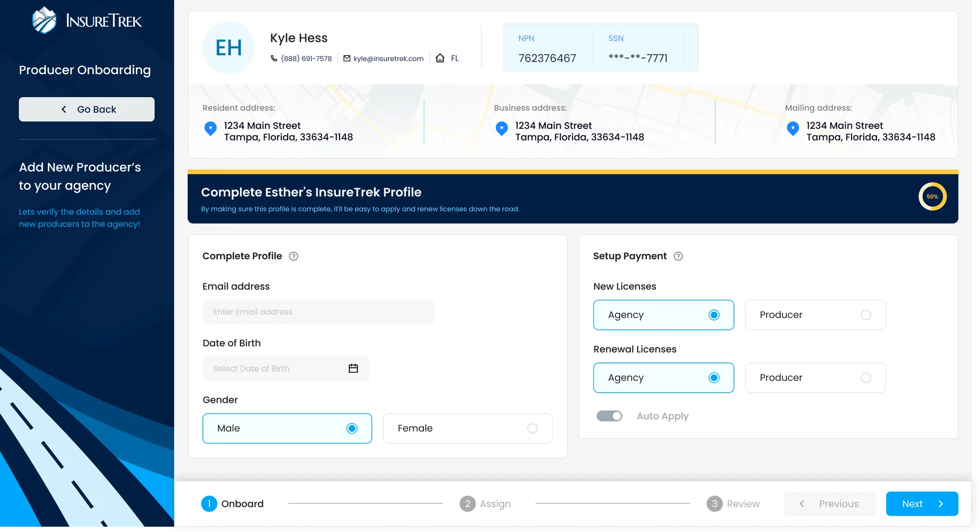The height and width of the screenshot is (532, 980).
Task: Open the Setup Payment help tooltip
Action: coord(678,256)
